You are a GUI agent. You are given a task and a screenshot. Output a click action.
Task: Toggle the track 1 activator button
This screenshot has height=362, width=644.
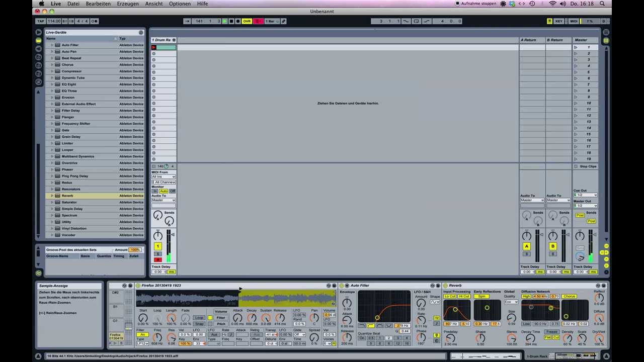(x=157, y=246)
